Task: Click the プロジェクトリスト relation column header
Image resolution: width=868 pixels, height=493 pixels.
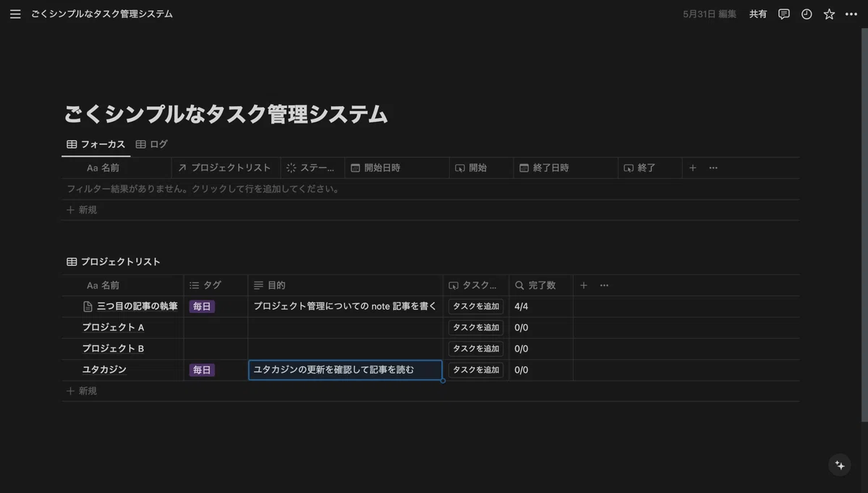Action: pos(226,168)
